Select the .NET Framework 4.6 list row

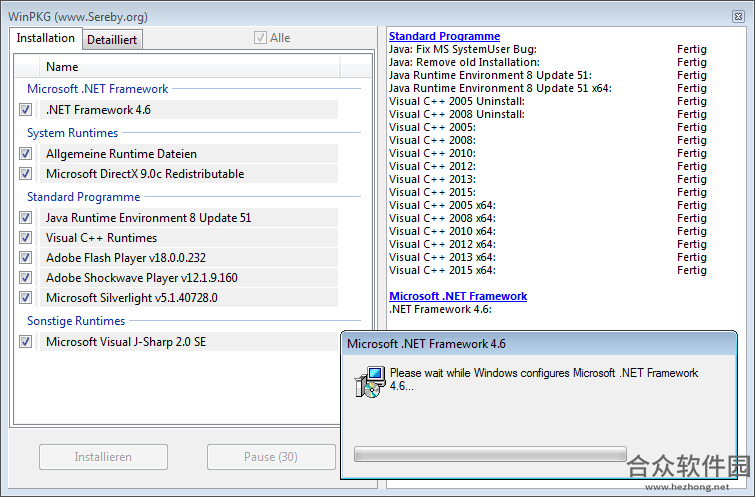(x=189, y=110)
